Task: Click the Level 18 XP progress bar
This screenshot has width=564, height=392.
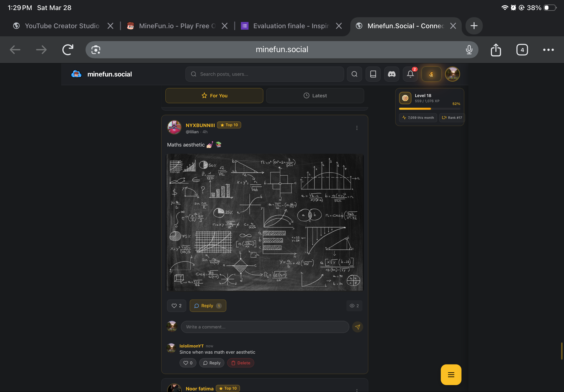Action: [x=429, y=109]
